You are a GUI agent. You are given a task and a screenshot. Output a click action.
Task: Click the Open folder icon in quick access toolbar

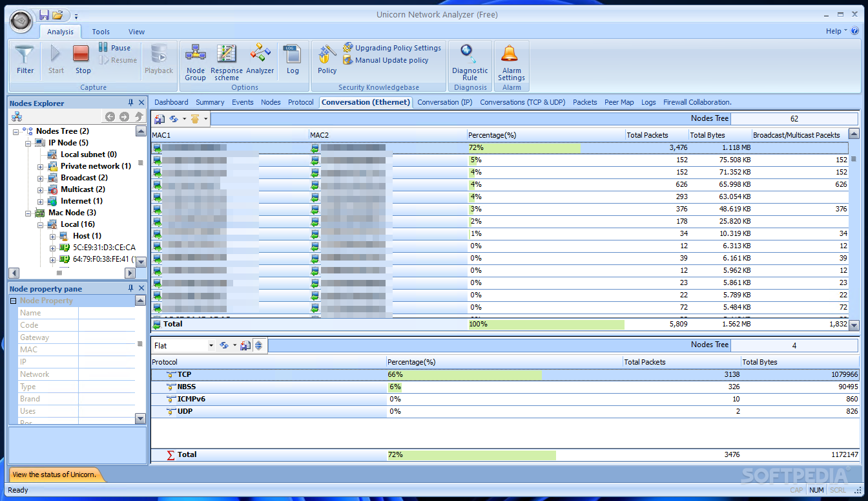[57, 15]
